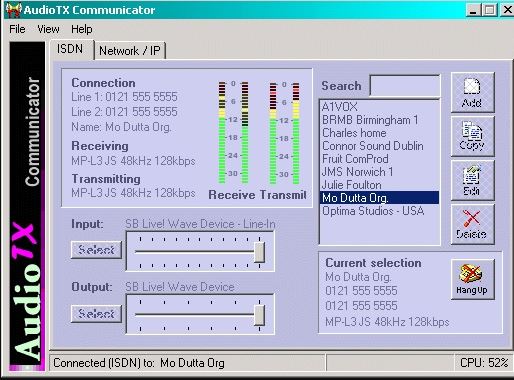Select Optima Studios - USA in the list
This screenshot has height=380, width=514.
[379, 211]
